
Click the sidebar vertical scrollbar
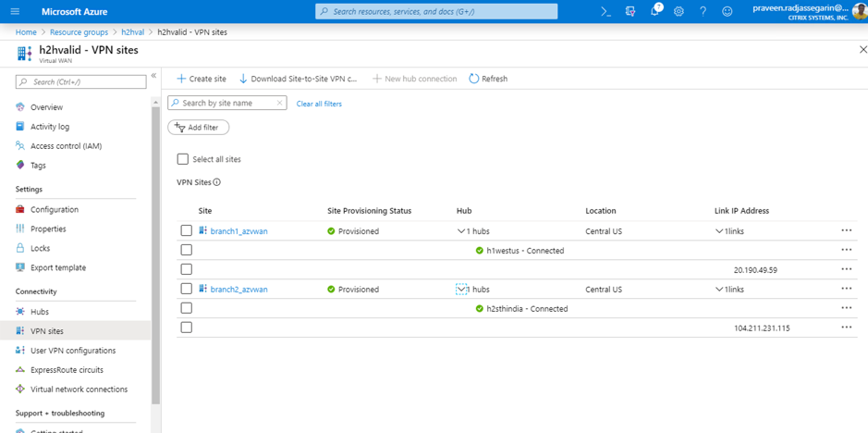(x=155, y=255)
